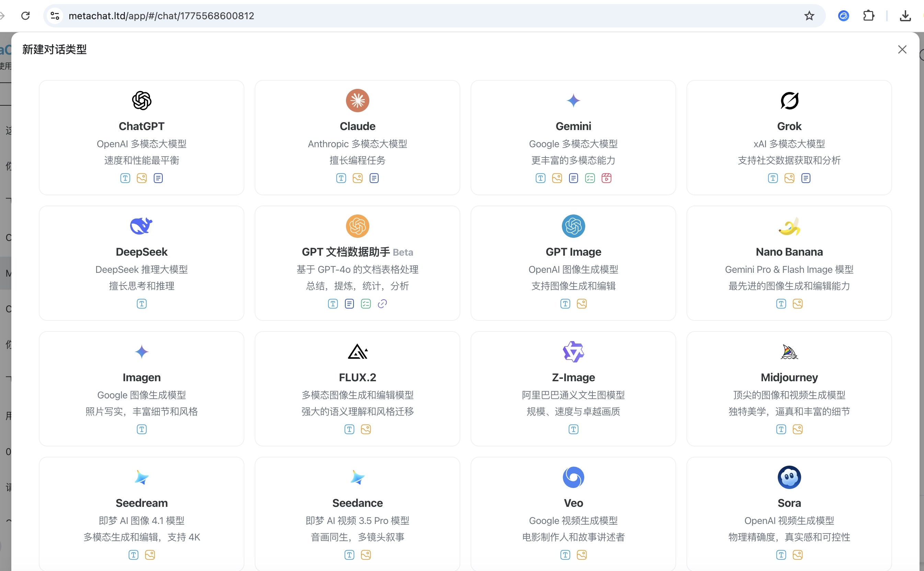Open the browser downloads icon
Viewport: 924px width, 571px height.
pyautogui.click(x=905, y=16)
